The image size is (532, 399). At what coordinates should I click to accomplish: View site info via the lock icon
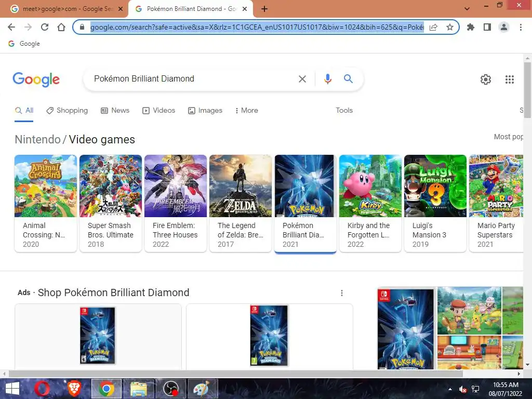(82, 27)
